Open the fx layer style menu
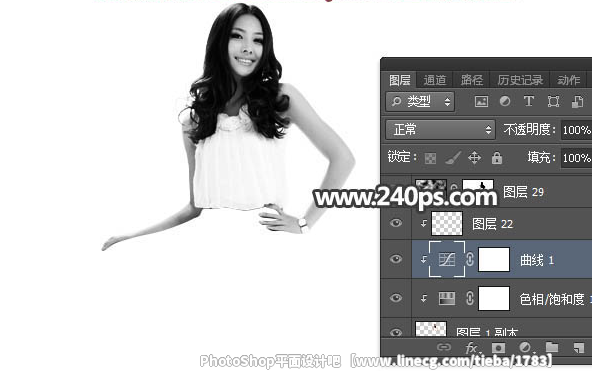This screenshot has width=608, height=380. [x=472, y=347]
